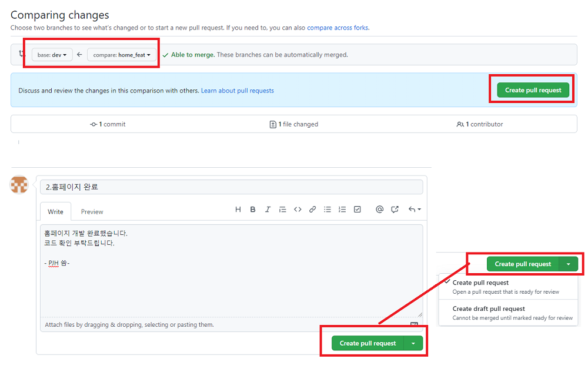Open 'Learn about pull requests' link
Viewport: 588px width, 365px height.
pyautogui.click(x=238, y=91)
